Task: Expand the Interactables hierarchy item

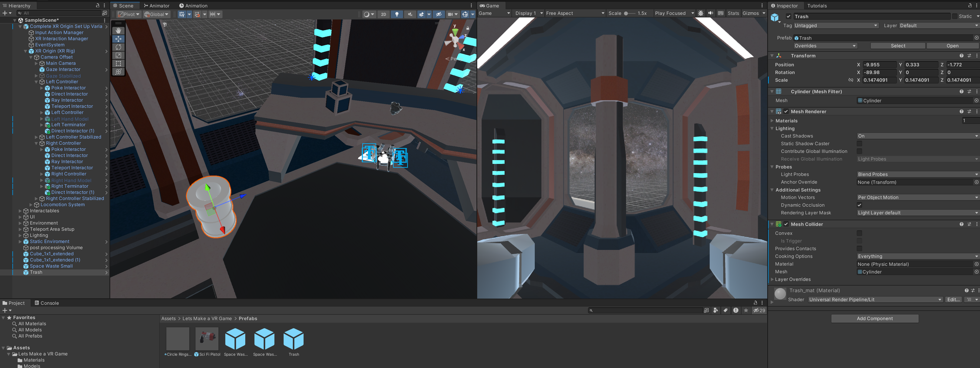Action: tap(20, 211)
